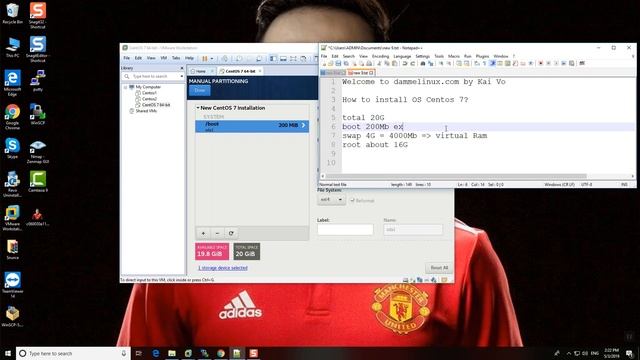Open dropdown arrow beside VMware suspend button

[x=212, y=58]
